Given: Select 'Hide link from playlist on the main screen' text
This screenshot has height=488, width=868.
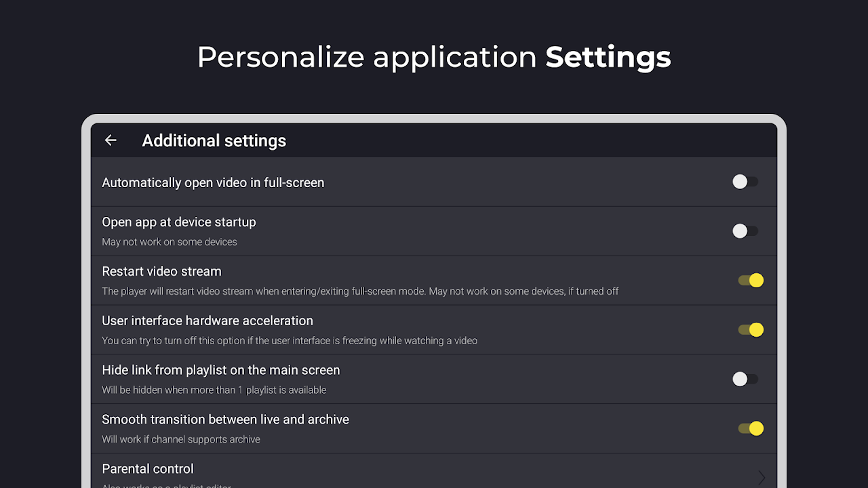Looking at the screenshot, I should click(x=221, y=370).
